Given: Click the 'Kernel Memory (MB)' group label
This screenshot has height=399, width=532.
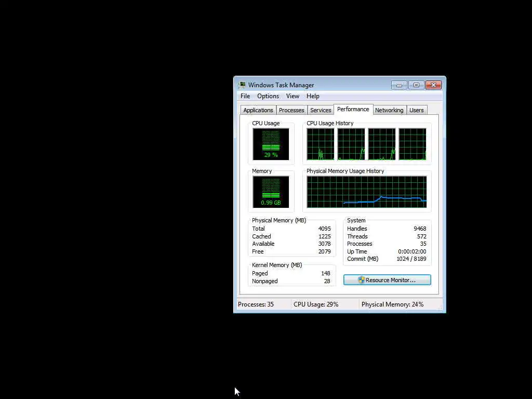Looking at the screenshot, I should (277, 265).
